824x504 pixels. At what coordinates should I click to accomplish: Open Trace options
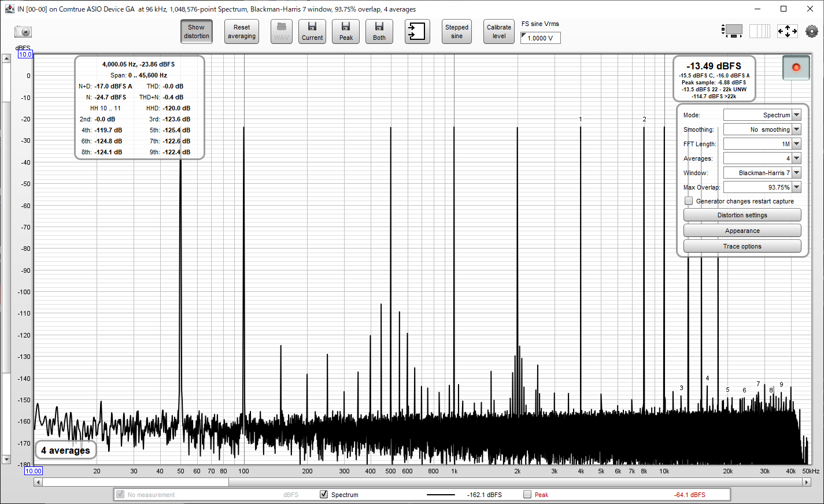(x=742, y=246)
